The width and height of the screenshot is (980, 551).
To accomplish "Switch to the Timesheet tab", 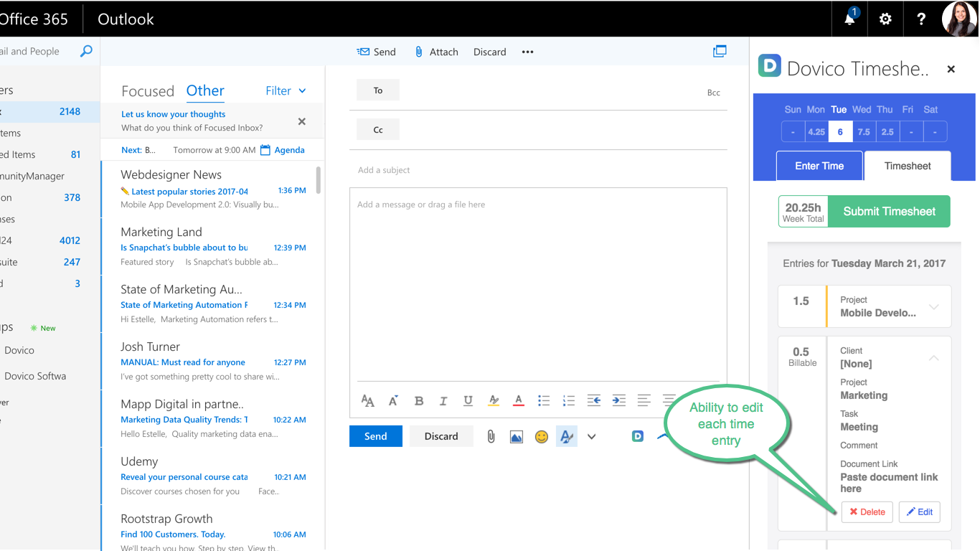I will point(908,166).
